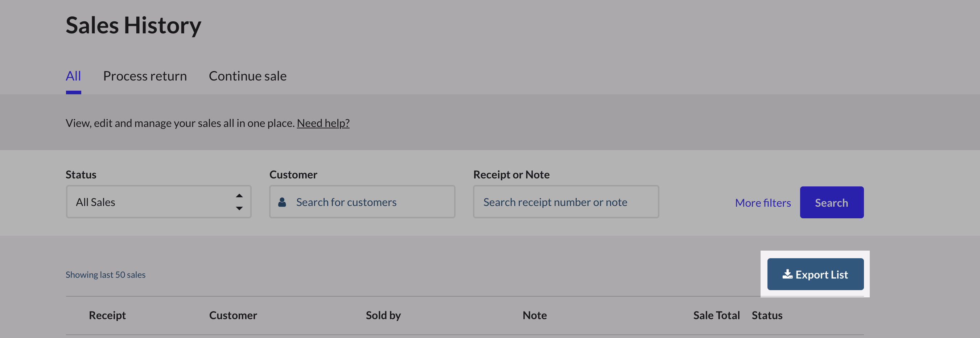The image size is (980, 338).
Task: Click the up-down arrows in the Status select
Action: click(x=239, y=202)
